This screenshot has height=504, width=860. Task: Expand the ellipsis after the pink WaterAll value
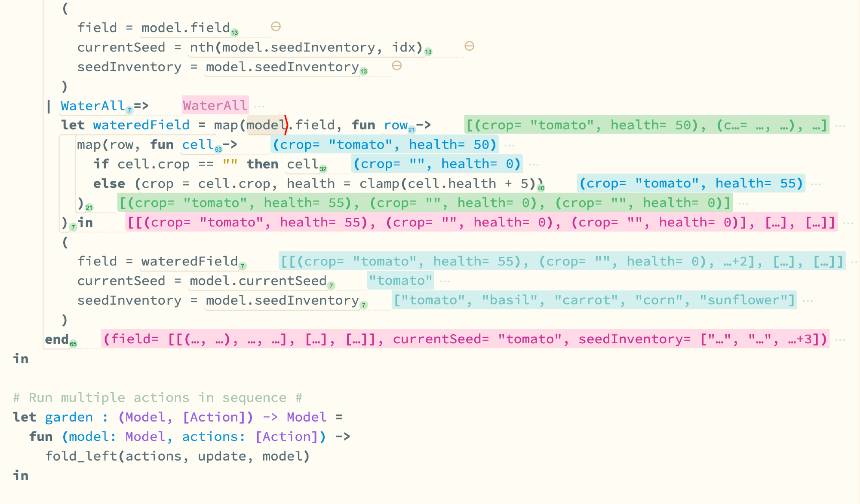[260, 106]
